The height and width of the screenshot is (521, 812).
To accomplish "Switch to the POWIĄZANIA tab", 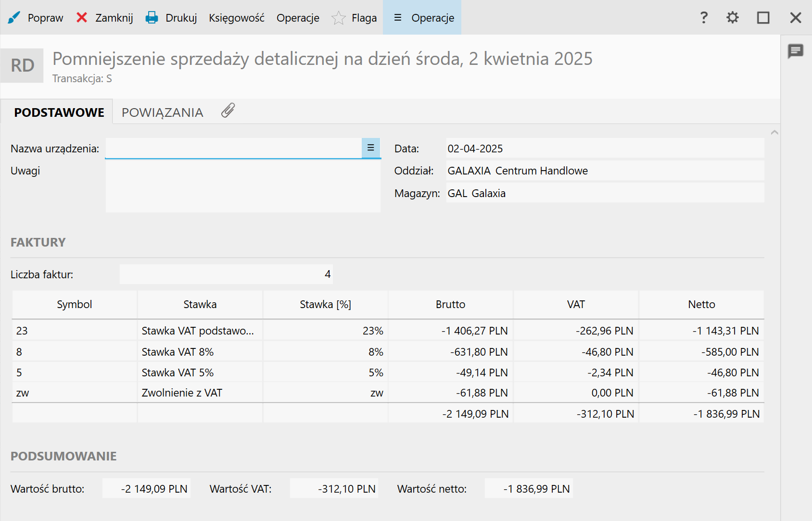I will (x=162, y=112).
